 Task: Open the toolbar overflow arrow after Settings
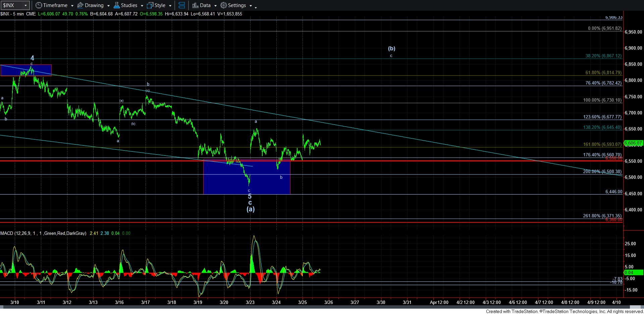[x=256, y=7]
